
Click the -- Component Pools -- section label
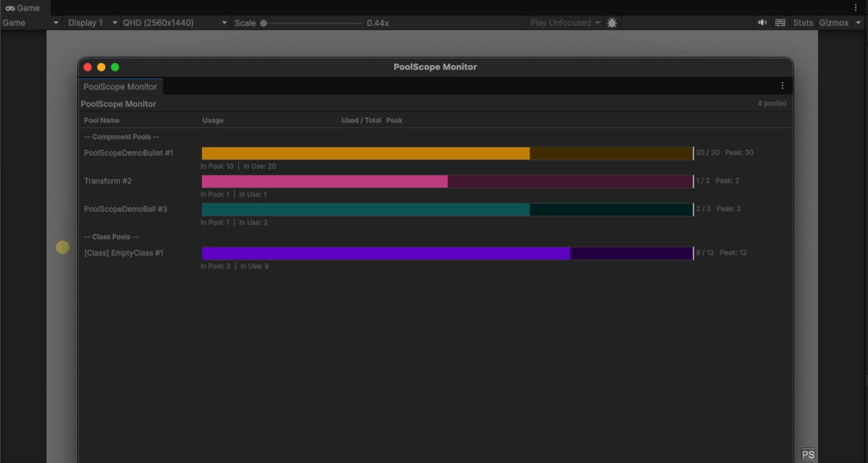(x=122, y=137)
